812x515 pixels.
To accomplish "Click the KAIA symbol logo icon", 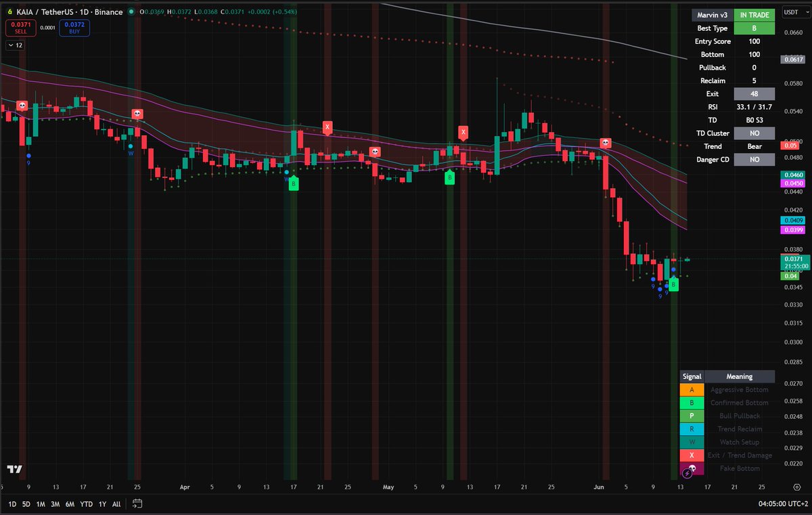I will pos(9,12).
